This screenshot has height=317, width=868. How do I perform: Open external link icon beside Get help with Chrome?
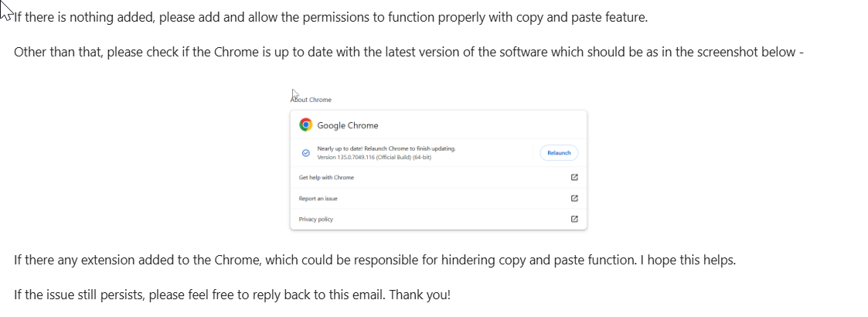pos(574,177)
